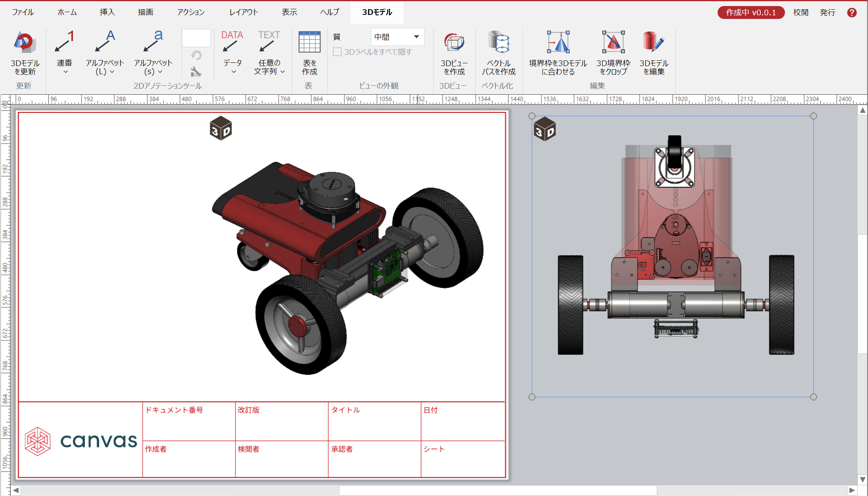868x496 pixels.
Task: Open the ファイル menu tab
Action: (23, 12)
